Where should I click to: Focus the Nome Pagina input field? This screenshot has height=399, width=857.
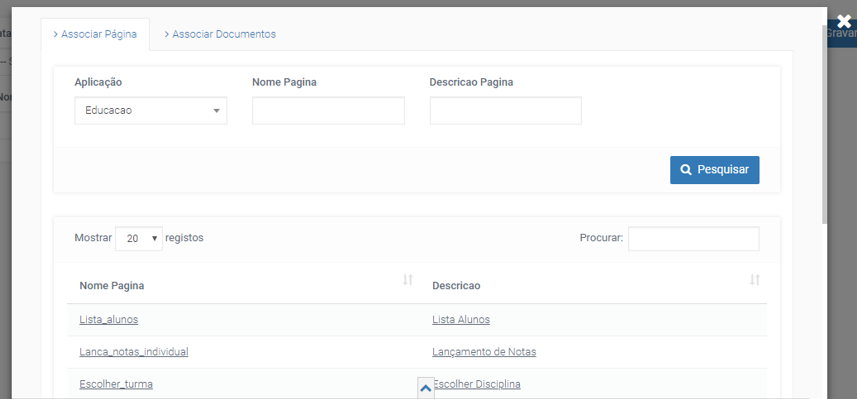click(x=328, y=111)
